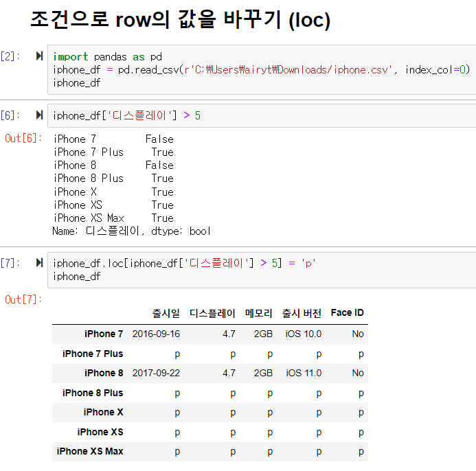
Task: Select the 'iPhone XS' row label in table
Action: click(x=100, y=432)
